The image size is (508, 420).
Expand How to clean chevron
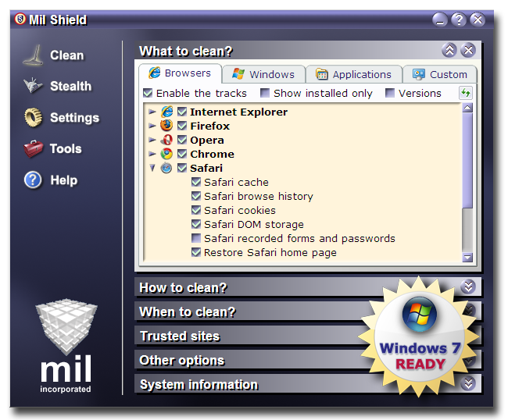(x=468, y=287)
